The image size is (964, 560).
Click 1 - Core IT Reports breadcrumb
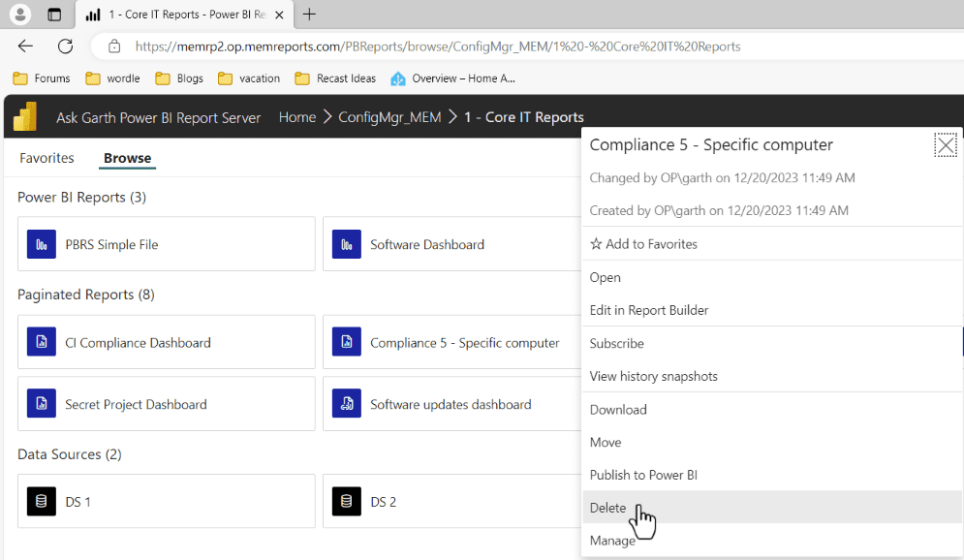tap(524, 117)
